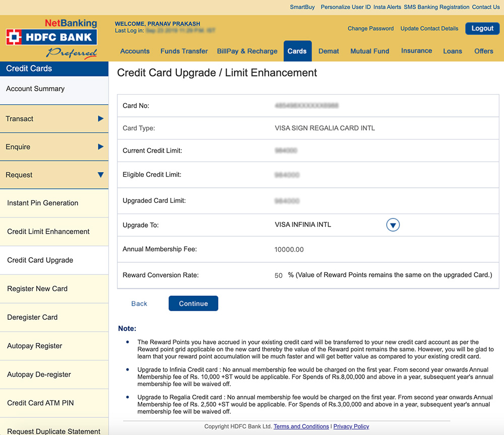The height and width of the screenshot is (435, 504).
Task: Select Register New Card in sidebar
Action: [x=54, y=289]
